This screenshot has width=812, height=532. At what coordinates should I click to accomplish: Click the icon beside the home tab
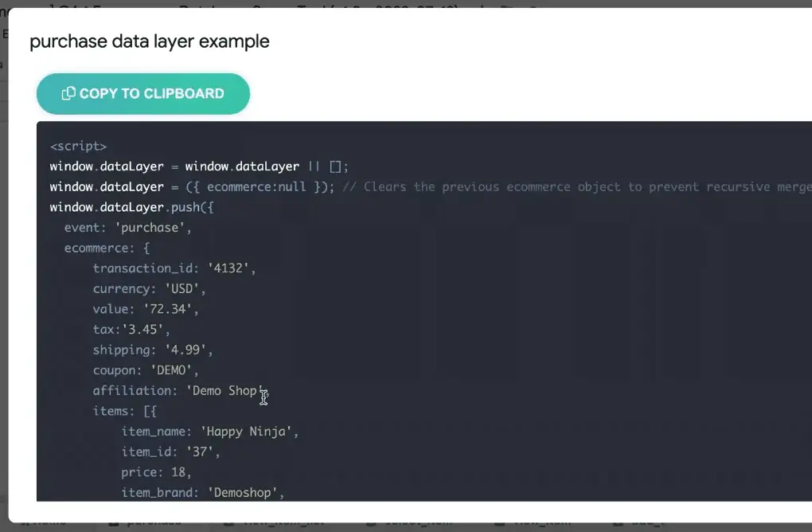[22, 522]
